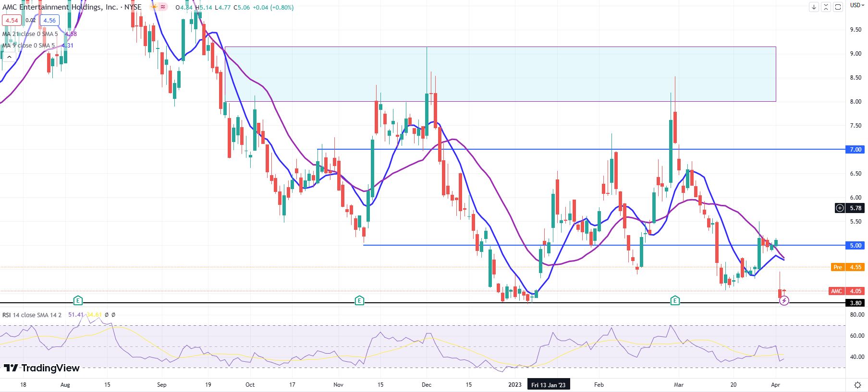Image resolution: width=868 pixels, height=392 pixels.
Task: Click the pink approximately-equal data status badge
Action: pos(163,7)
